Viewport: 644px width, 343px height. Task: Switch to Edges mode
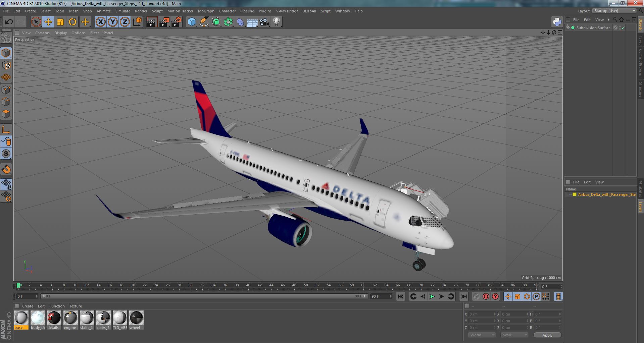pyautogui.click(x=6, y=102)
